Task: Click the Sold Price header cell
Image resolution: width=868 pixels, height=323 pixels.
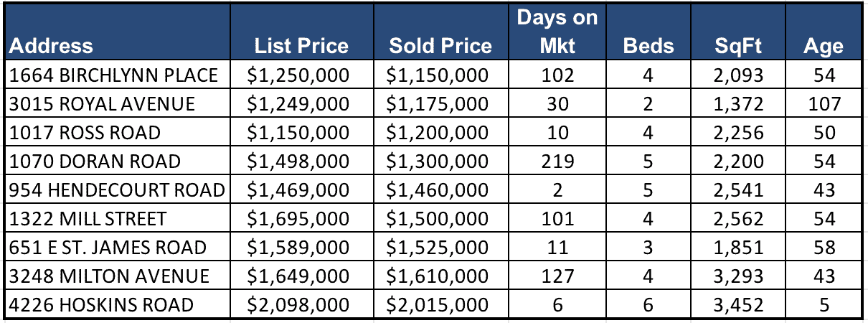Action: point(440,47)
